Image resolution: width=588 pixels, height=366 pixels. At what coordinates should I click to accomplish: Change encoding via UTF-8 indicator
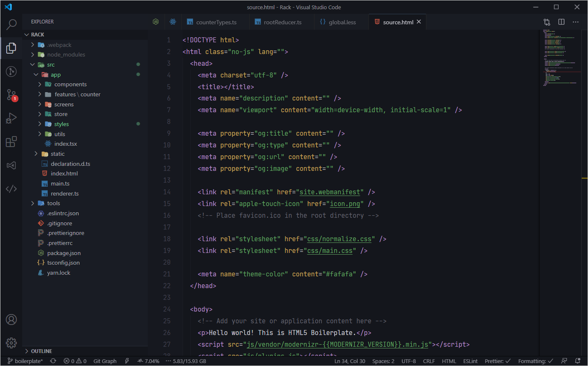(409, 361)
